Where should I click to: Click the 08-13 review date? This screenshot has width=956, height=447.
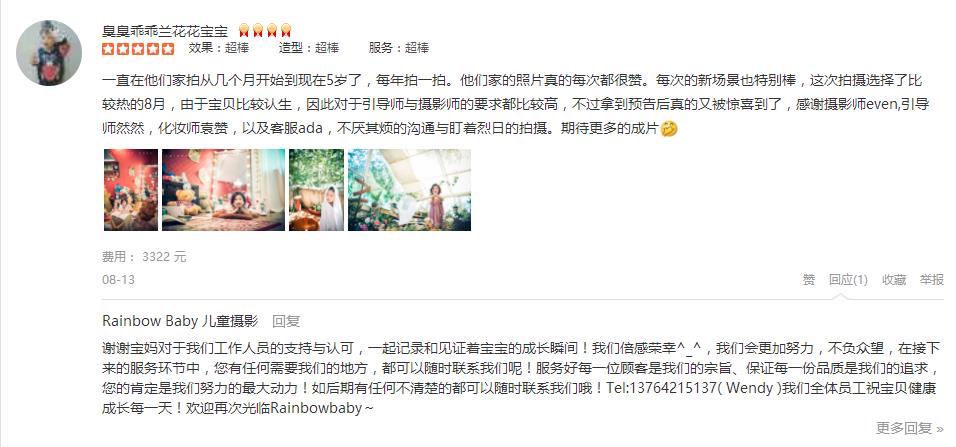tap(118, 280)
